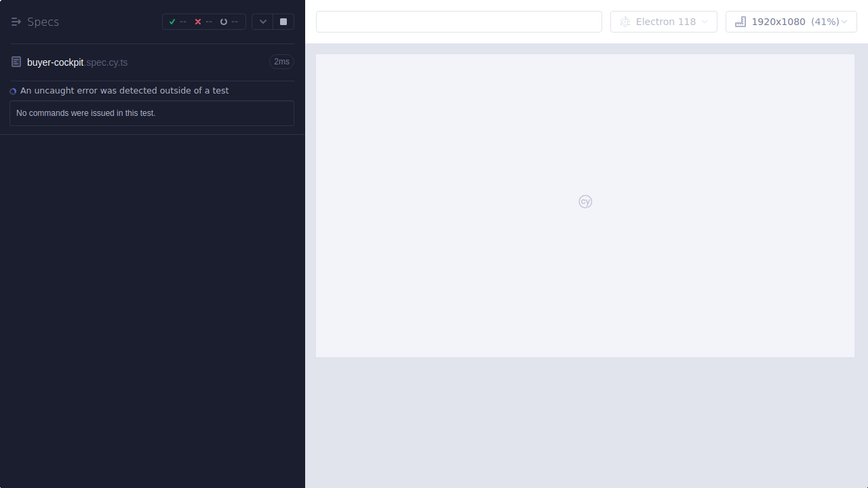Click the No commands were issued message
Viewport: 868px width, 488px height.
click(x=85, y=113)
